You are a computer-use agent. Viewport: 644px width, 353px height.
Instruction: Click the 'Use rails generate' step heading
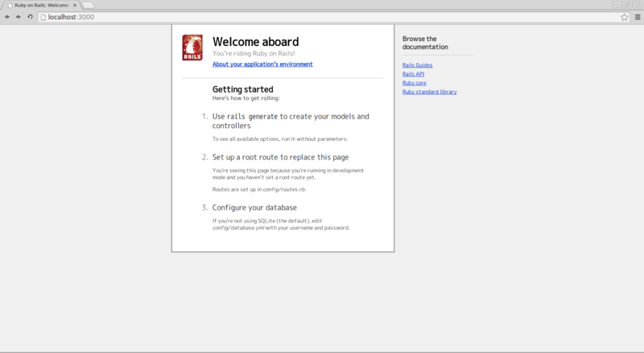point(291,121)
